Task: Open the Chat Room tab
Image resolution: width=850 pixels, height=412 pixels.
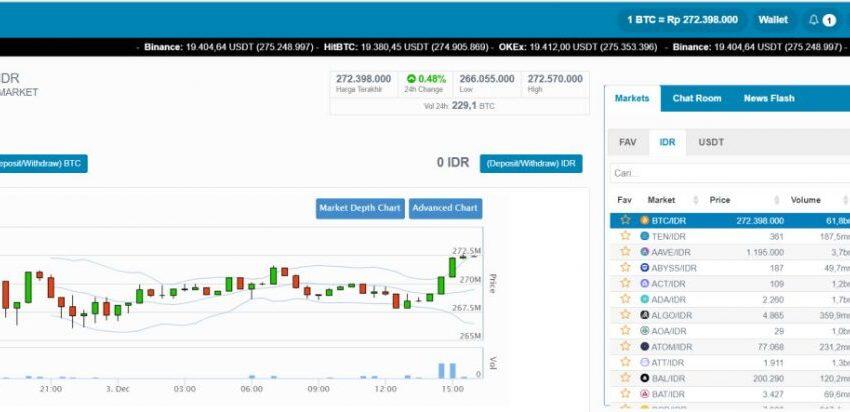Action: pos(697,98)
